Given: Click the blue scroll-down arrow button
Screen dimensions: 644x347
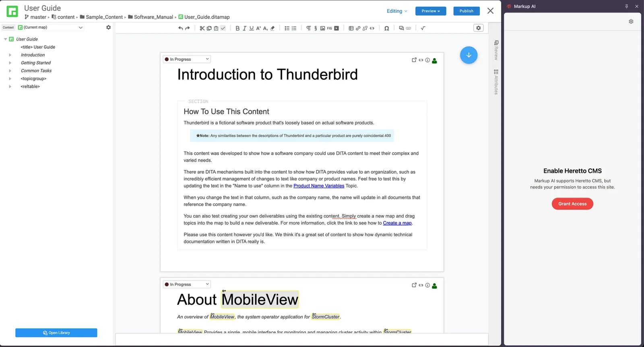Looking at the screenshot, I should tap(469, 55).
